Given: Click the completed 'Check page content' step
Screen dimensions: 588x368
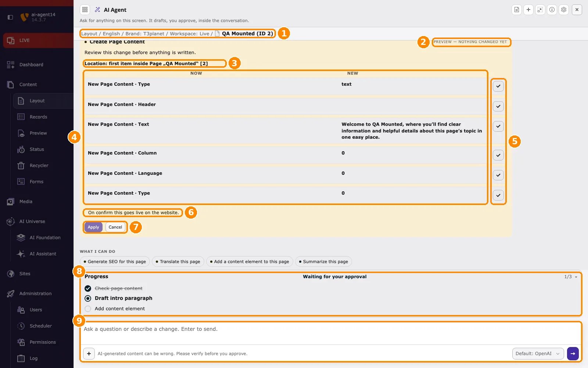Looking at the screenshot, I should (118, 289).
